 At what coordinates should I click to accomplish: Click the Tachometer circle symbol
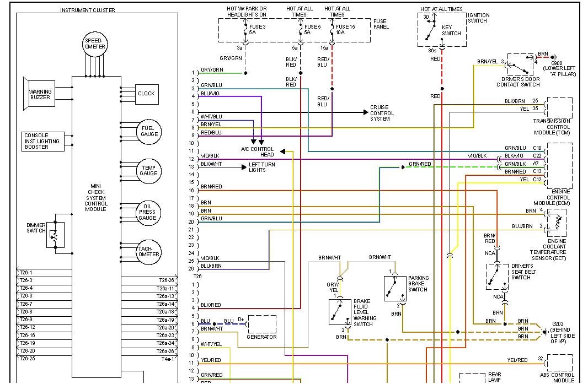(x=148, y=252)
